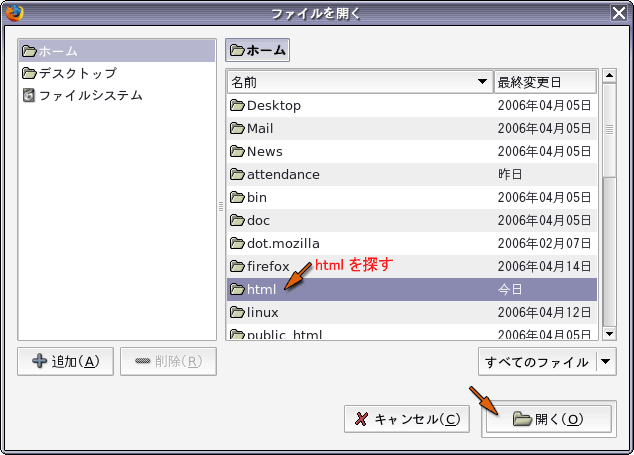Viewport: 634px width, 455px height.
Task: Select the bin folder name
Action: pyautogui.click(x=257, y=197)
